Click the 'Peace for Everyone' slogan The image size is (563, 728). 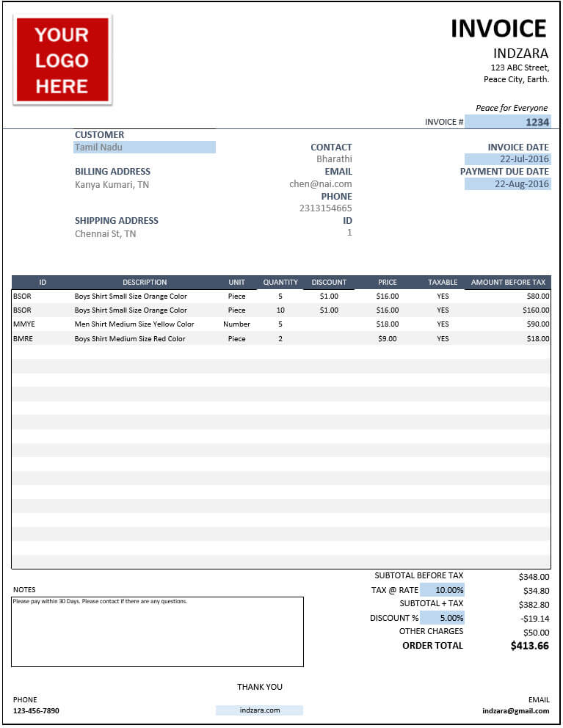512,108
